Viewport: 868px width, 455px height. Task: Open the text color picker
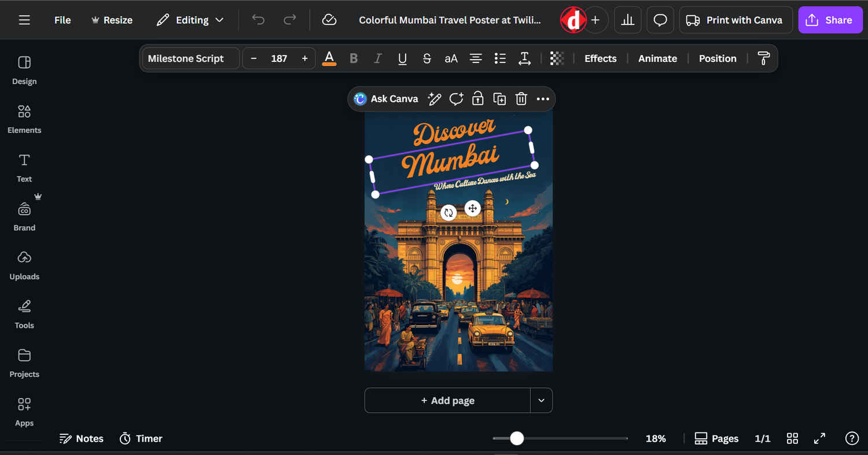pyautogui.click(x=329, y=58)
